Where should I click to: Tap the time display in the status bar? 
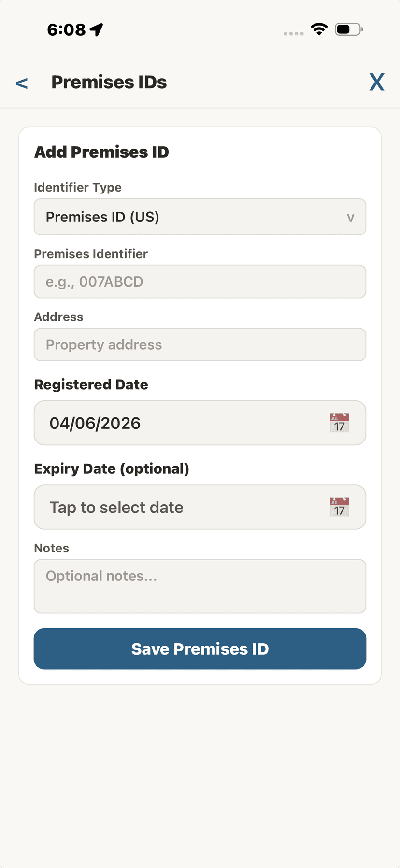click(65, 28)
